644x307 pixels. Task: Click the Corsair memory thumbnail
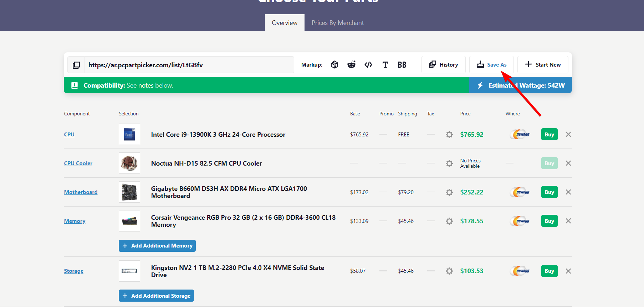(129, 221)
